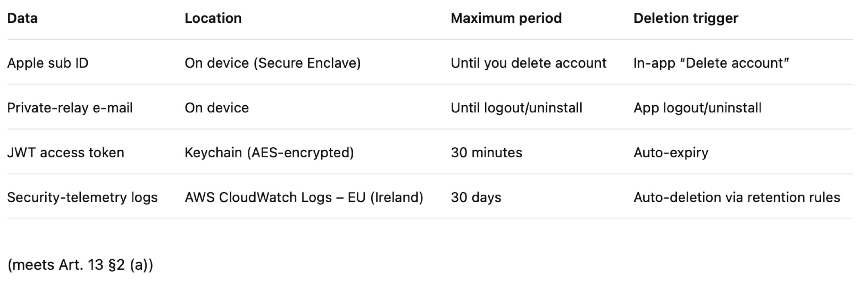868x305 pixels.
Task: Click the Security-telemetry logs cell
Action: click(82, 197)
